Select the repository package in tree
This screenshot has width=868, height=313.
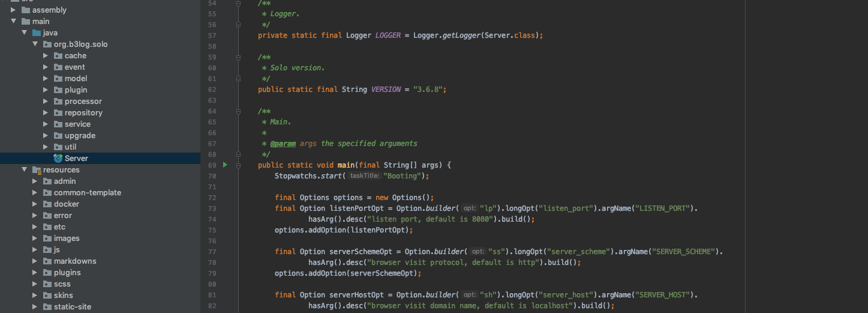(83, 113)
